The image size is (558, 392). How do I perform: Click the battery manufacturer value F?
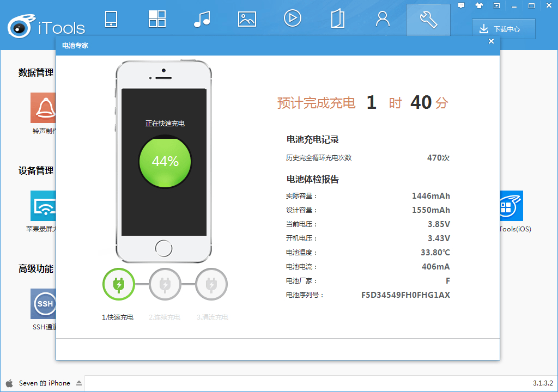click(x=448, y=281)
